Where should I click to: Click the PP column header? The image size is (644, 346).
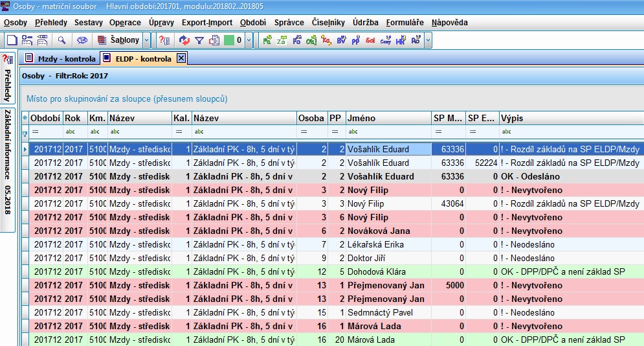click(x=337, y=119)
